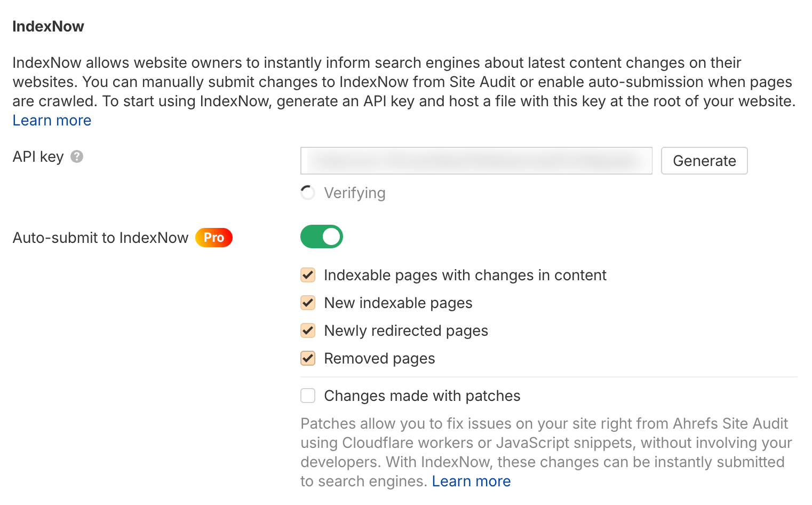Select the blurred API key field
812x505 pixels.
pos(476,161)
